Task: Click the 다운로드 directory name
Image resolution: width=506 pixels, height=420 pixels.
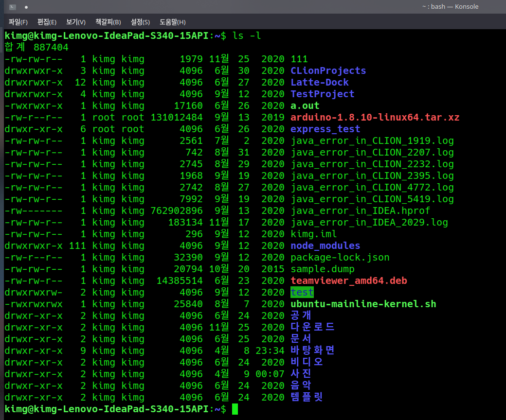Action: pos(312,327)
